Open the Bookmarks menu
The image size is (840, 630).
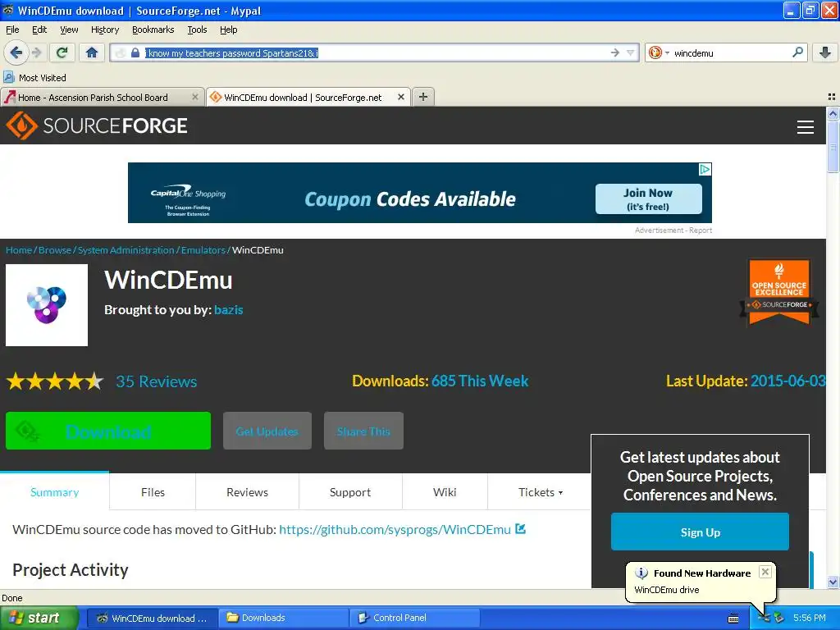(153, 30)
